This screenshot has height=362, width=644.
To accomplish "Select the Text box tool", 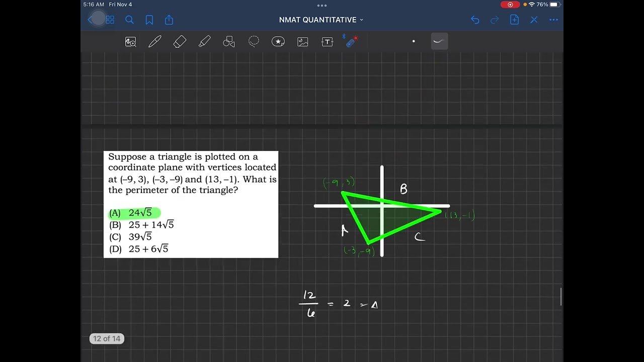I will (x=328, y=42).
